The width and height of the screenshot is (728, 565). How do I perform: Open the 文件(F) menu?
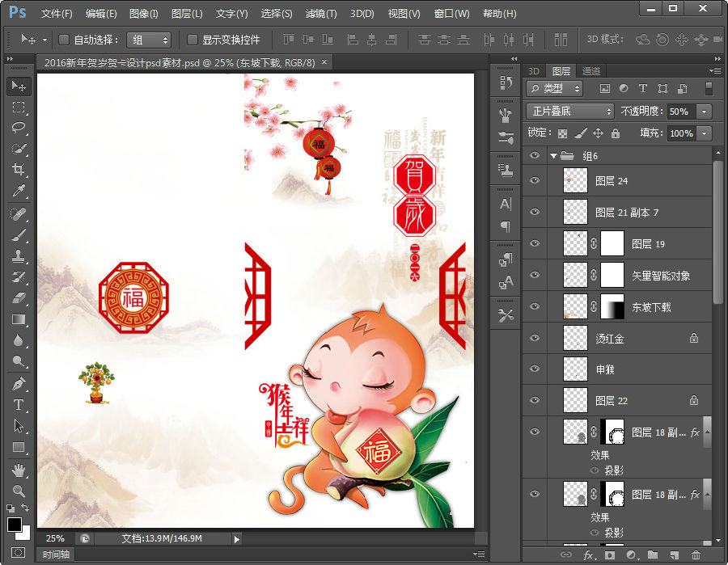(56, 14)
